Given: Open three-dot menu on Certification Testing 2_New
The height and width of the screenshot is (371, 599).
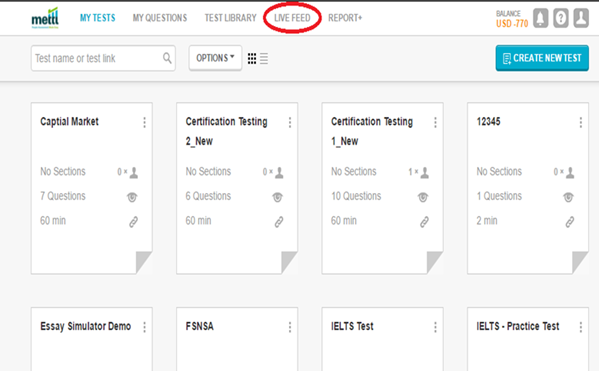Looking at the screenshot, I should (290, 122).
